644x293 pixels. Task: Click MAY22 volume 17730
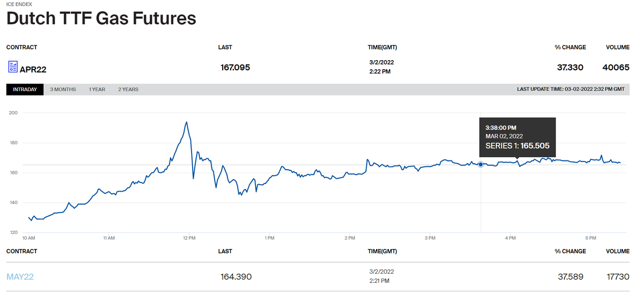(619, 277)
